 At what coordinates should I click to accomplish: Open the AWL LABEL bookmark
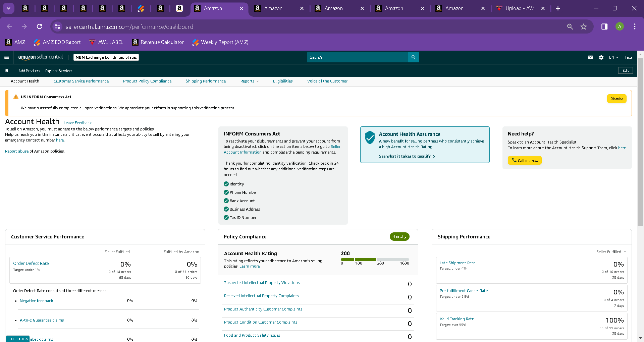click(x=106, y=42)
